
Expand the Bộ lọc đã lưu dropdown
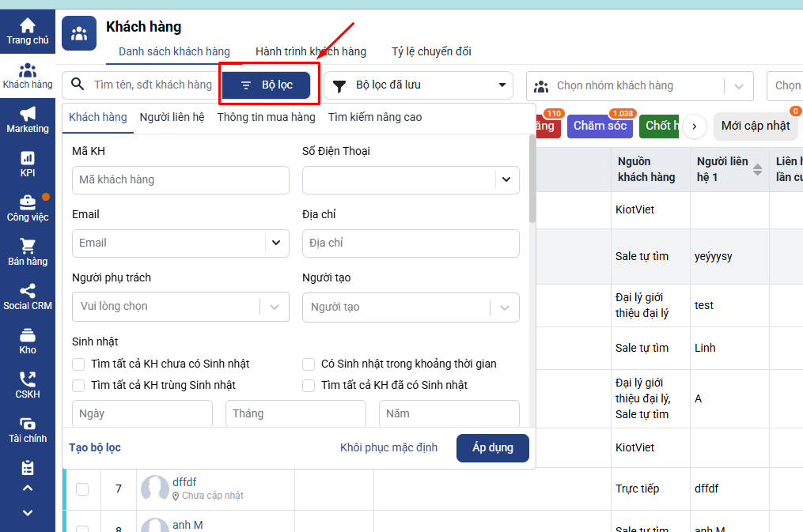501,85
